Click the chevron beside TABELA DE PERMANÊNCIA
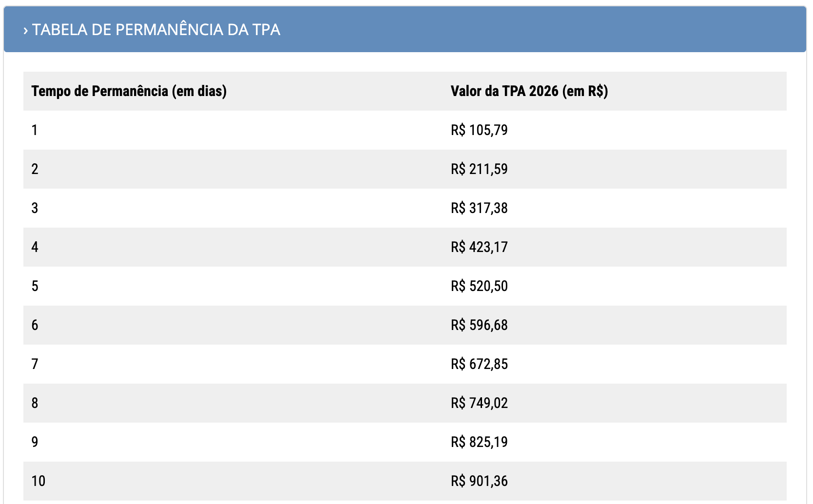The width and height of the screenshot is (813, 504). pyautogui.click(x=25, y=31)
